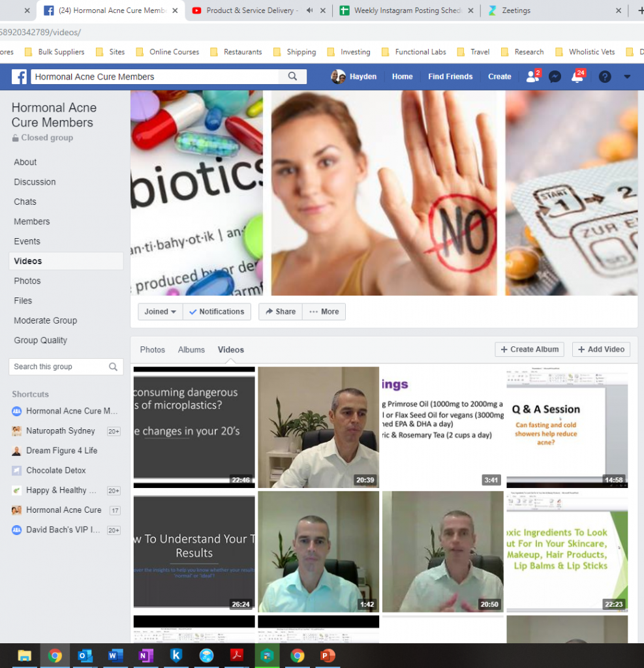The height and width of the screenshot is (668, 644).
Task: Open Outlook from the taskbar
Action: (85, 656)
